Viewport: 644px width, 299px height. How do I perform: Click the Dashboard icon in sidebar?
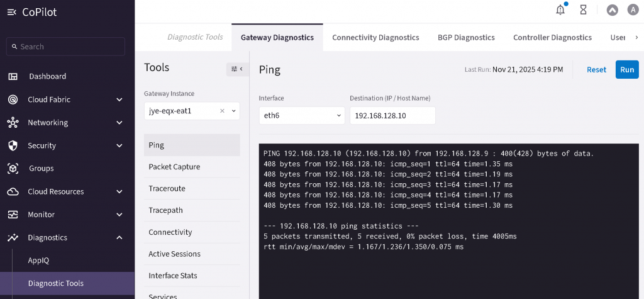[x=13, y=76]
